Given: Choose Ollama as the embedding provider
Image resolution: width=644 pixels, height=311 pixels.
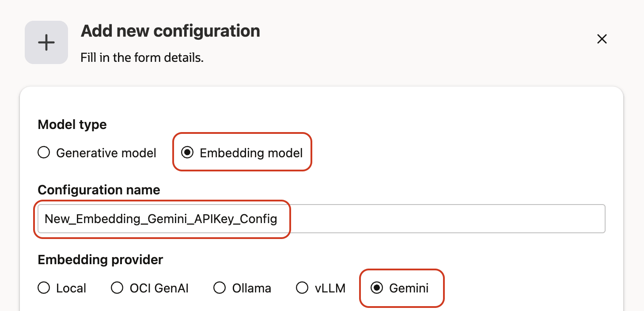Looking at the screenshot, I should (x=220, y=288).
